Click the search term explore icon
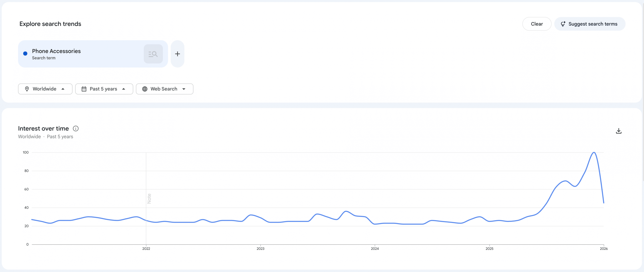This screenshot has width=644, height=272. click(x=153, y=54)
